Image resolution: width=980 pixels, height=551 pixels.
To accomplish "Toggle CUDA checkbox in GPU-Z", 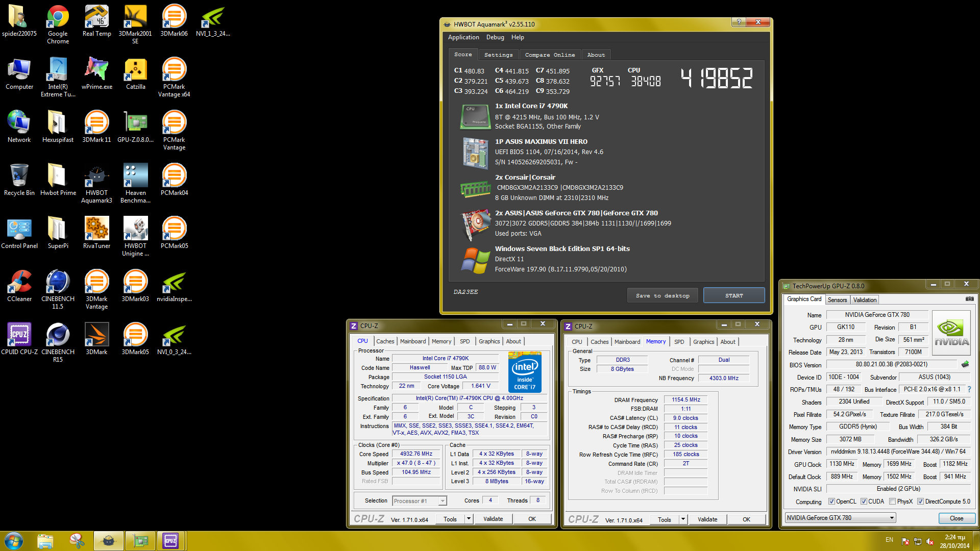I will [x=864, y=502].
